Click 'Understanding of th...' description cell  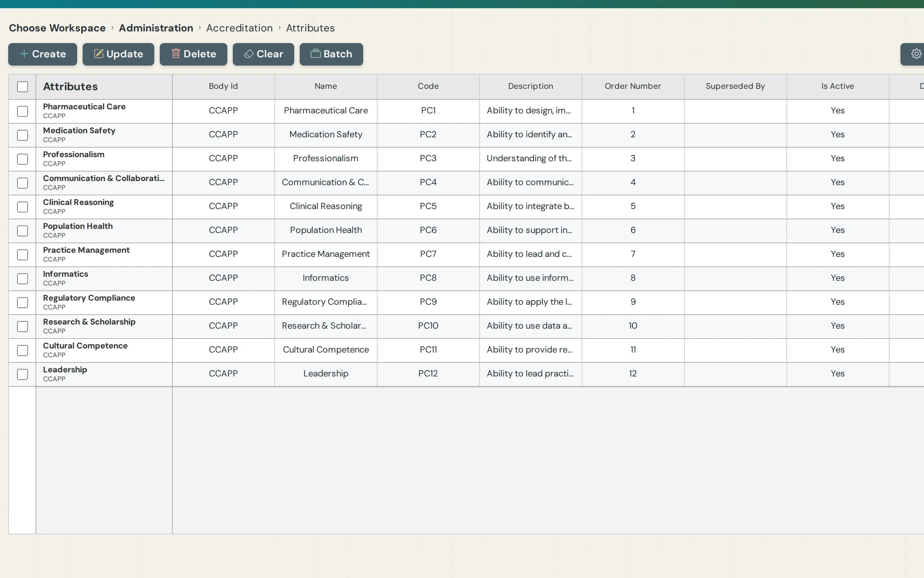pos(530,158)
